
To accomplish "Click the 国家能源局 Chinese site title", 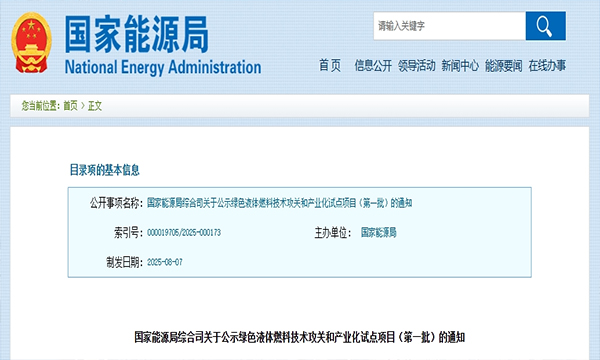I will [x=137, y=34].
